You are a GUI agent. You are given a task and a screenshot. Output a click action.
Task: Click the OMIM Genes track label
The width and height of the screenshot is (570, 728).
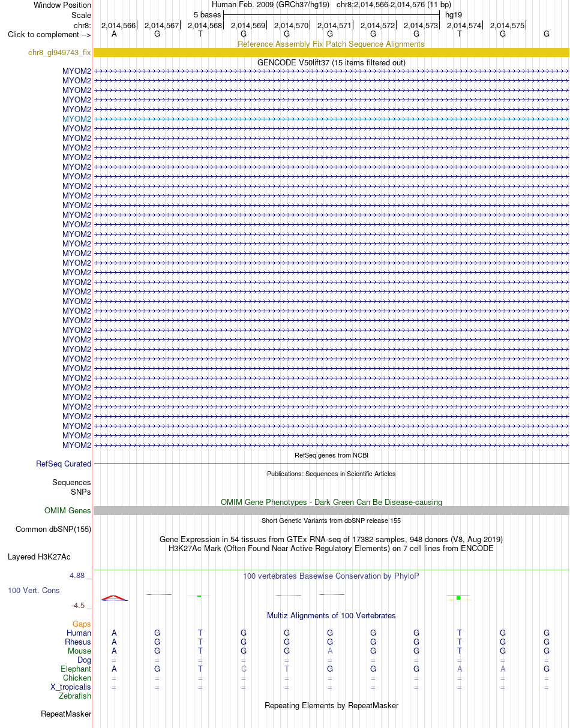68,511
